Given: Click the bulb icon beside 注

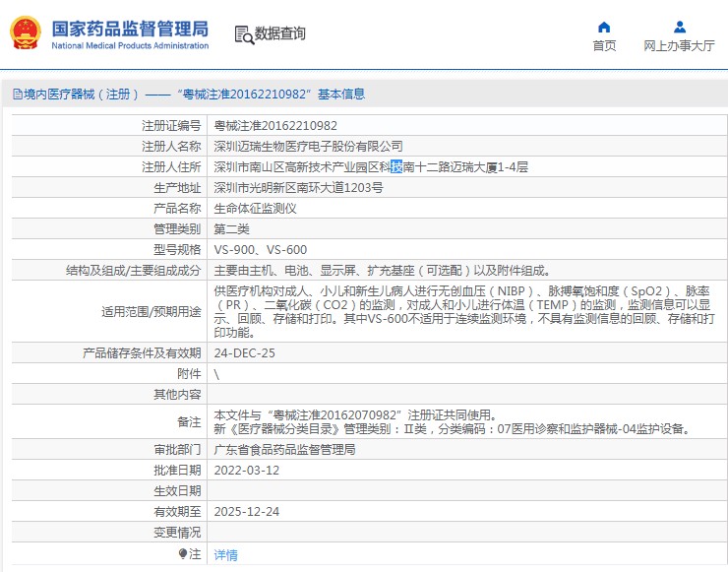Looking at the screenshot, I should point(183,554).
